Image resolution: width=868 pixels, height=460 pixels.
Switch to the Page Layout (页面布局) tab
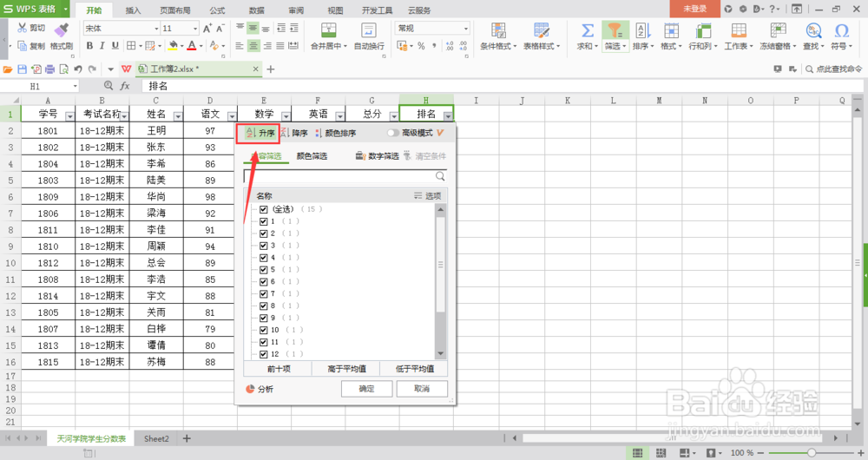175,10
